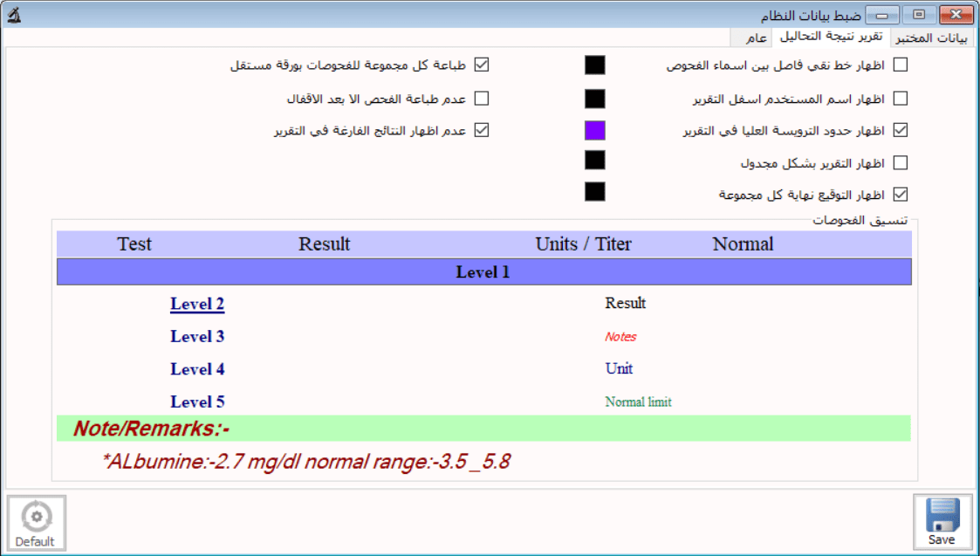Uncheck اظهار حدود الترويسة العليا في التقرير
This screenshot has width=980, height=556.
(901, 130)
